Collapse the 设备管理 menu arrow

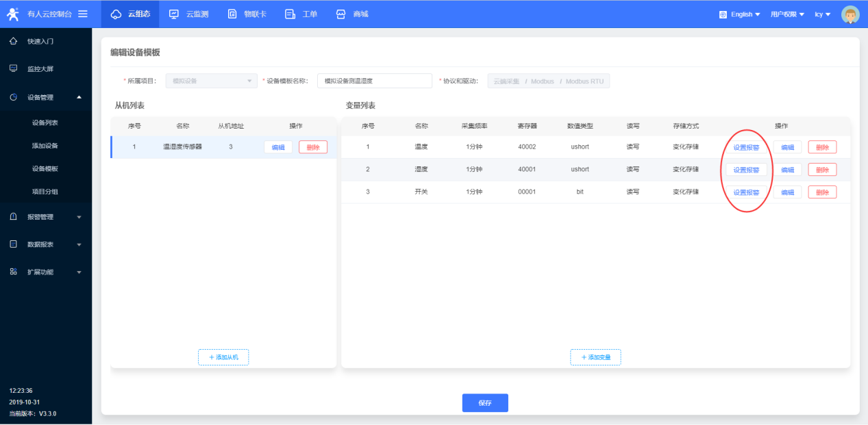click(79, 97)
